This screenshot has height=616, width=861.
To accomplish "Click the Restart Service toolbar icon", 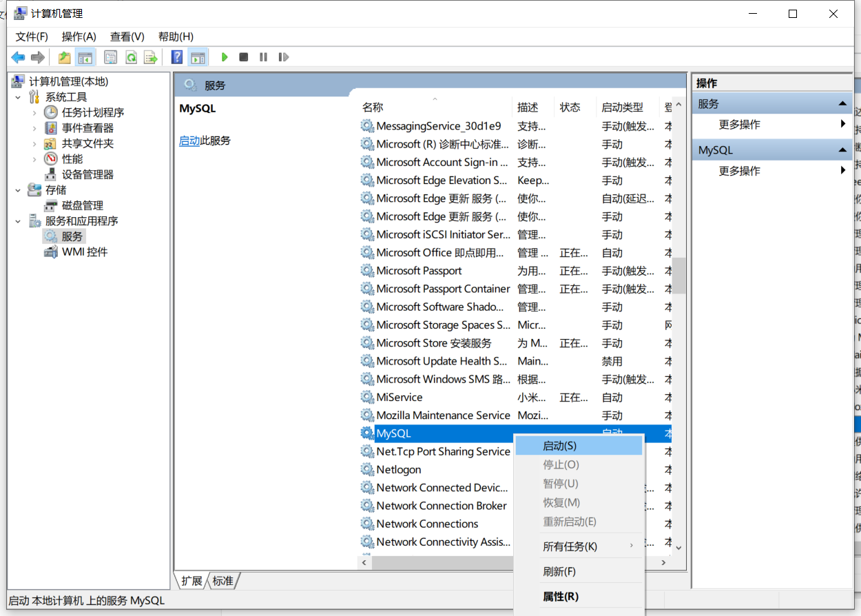I will tap(283, 57).
